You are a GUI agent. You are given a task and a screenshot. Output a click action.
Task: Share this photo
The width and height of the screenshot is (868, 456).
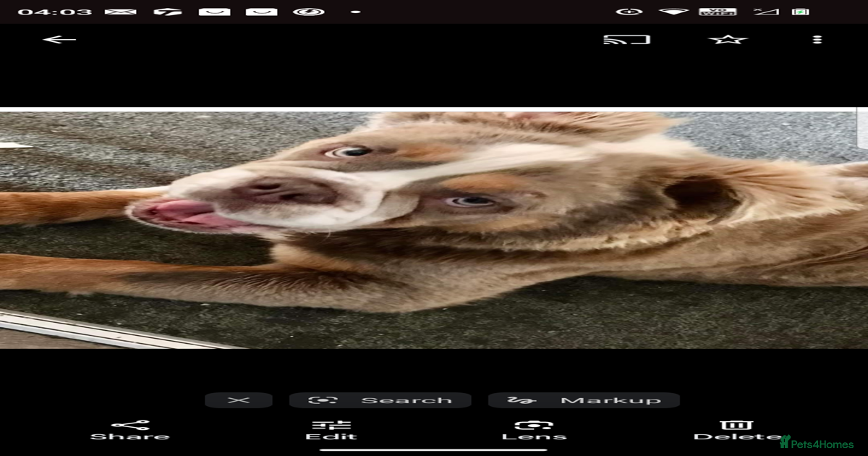(130, 431)
